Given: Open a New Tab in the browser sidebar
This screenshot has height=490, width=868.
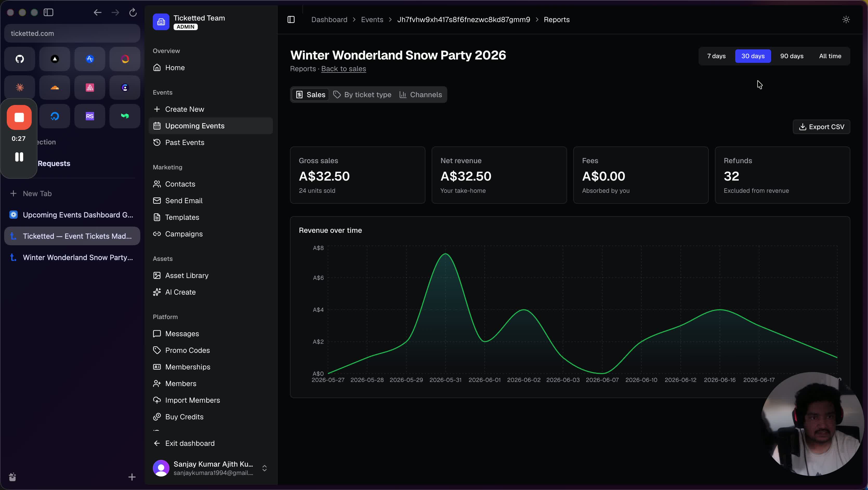Looking at the screenshot, I should tap(37, 194).
